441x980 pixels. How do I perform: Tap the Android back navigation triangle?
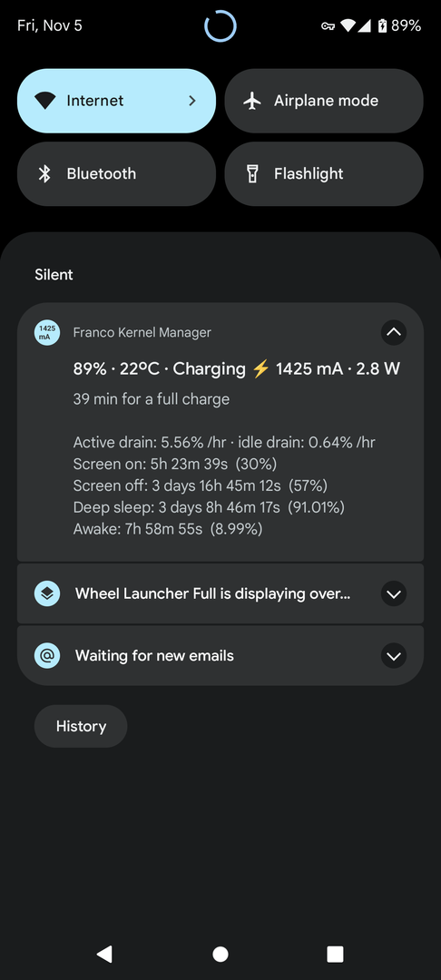104,954
